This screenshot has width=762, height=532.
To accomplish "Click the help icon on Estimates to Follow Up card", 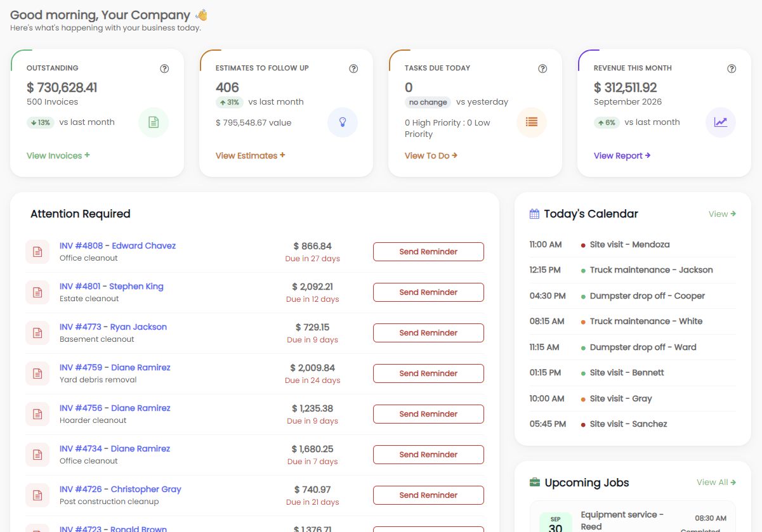I will (353, 68).
